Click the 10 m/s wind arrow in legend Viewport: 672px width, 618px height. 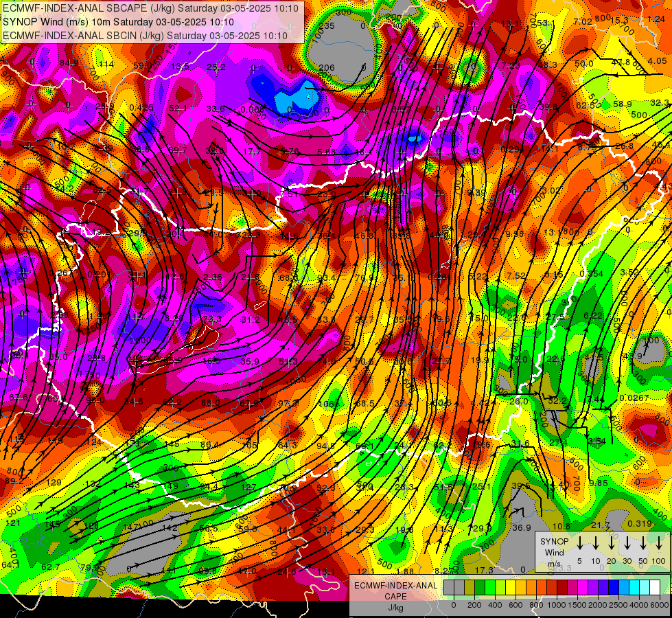[595, 543]
